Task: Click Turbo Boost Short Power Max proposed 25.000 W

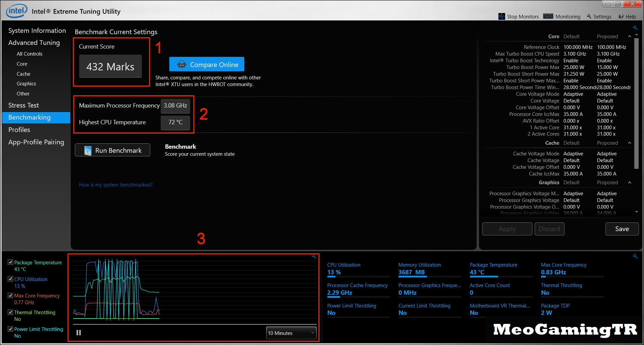Action: click(607, 74)
